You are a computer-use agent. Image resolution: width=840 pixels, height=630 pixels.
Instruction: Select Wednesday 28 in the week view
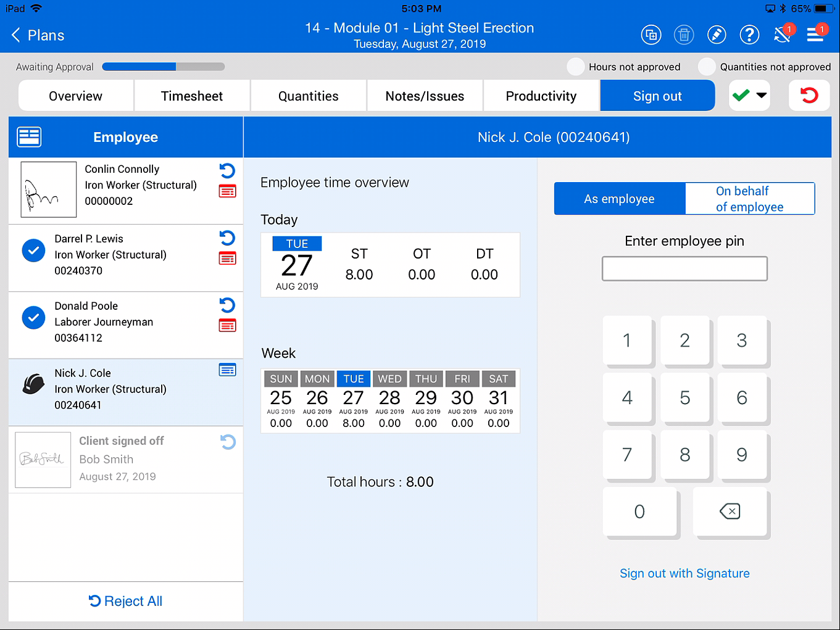390,400
